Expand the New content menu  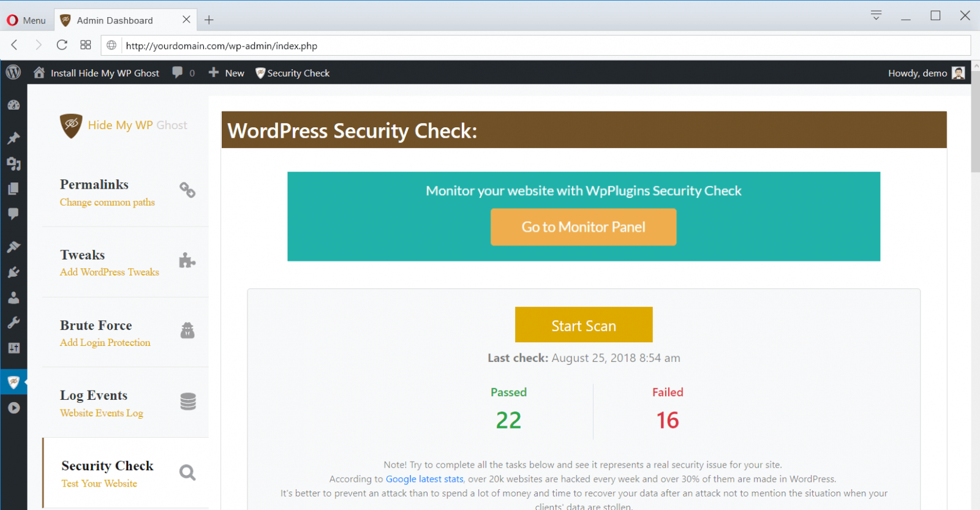click(x=227, y=73)
